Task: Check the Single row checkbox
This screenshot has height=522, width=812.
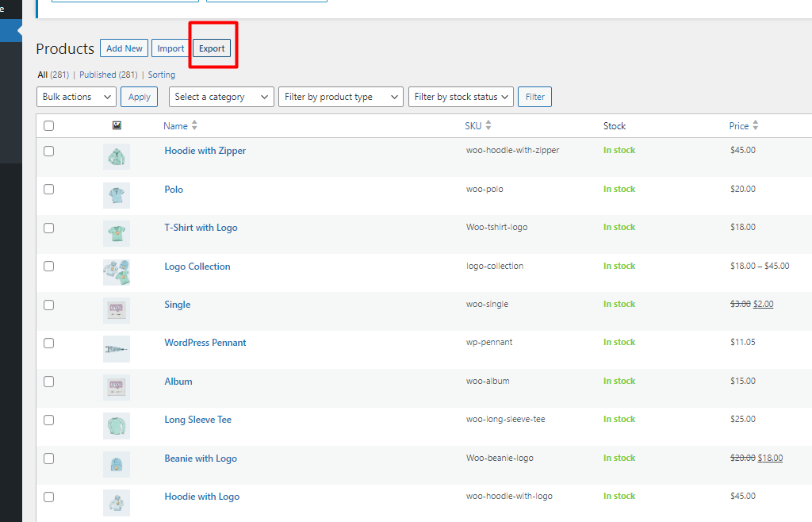Action: tap(48, 305)
